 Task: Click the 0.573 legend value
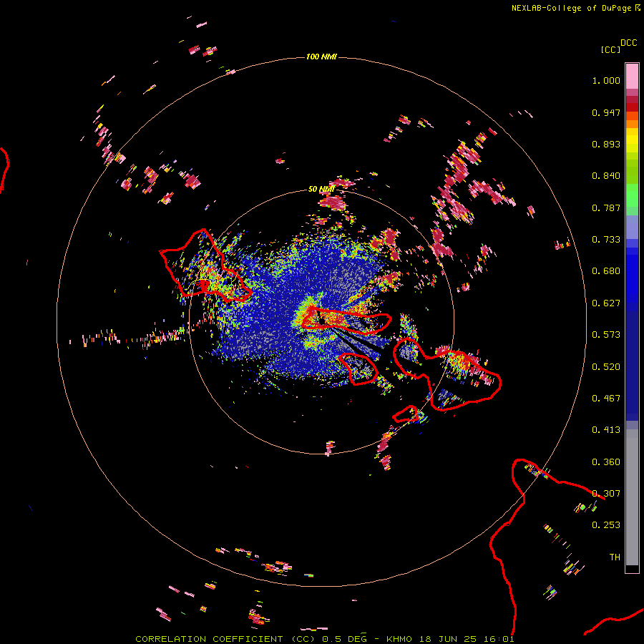606,335
